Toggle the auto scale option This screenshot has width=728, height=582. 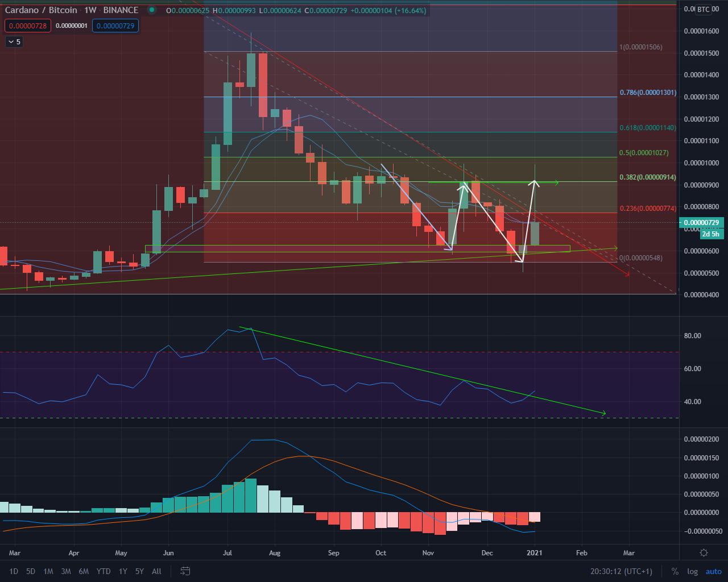click(714, 571)
